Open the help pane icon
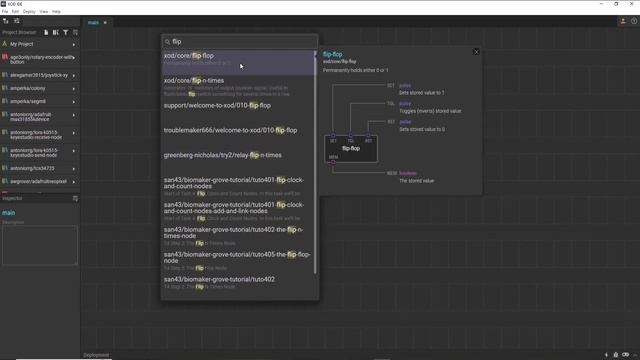The height and width of the screenshot is (360, 640). 634,21
